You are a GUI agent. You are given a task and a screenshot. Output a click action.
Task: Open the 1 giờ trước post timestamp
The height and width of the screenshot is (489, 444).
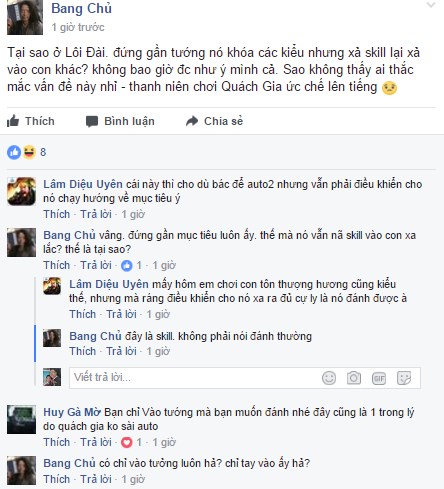(x=78, y=27)
